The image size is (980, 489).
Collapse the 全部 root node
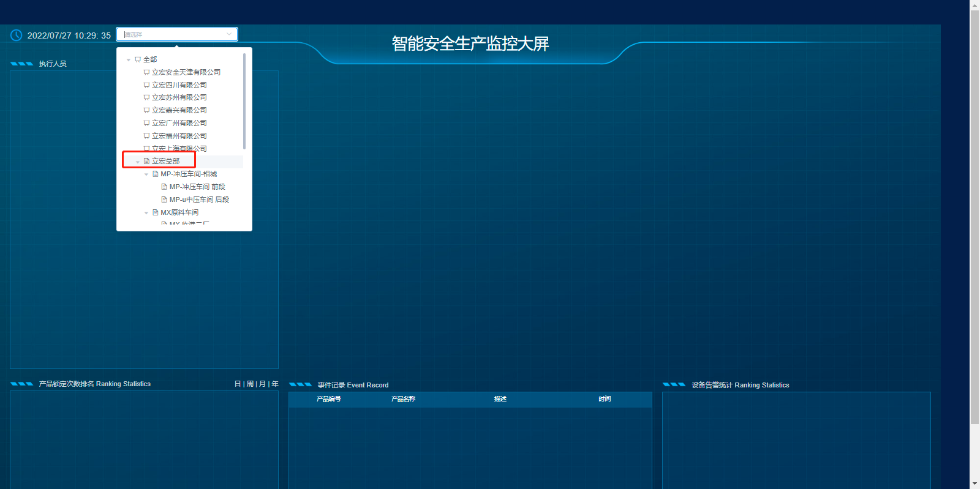(x=129, y=60)
